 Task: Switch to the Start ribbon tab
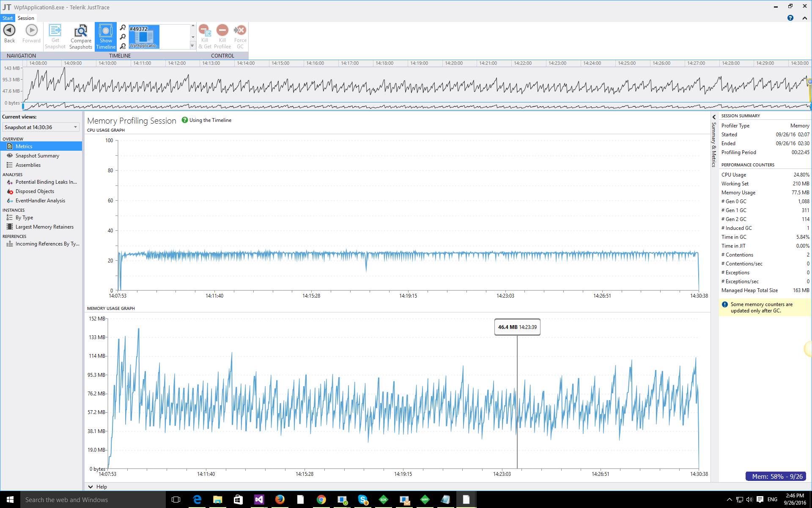pyautogui.click(x=8, y=18)
